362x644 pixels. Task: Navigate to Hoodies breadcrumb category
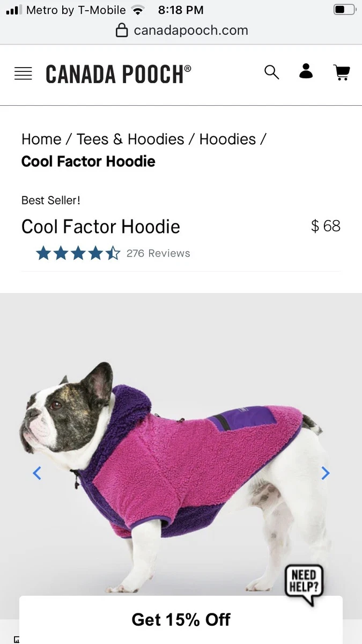227,139
